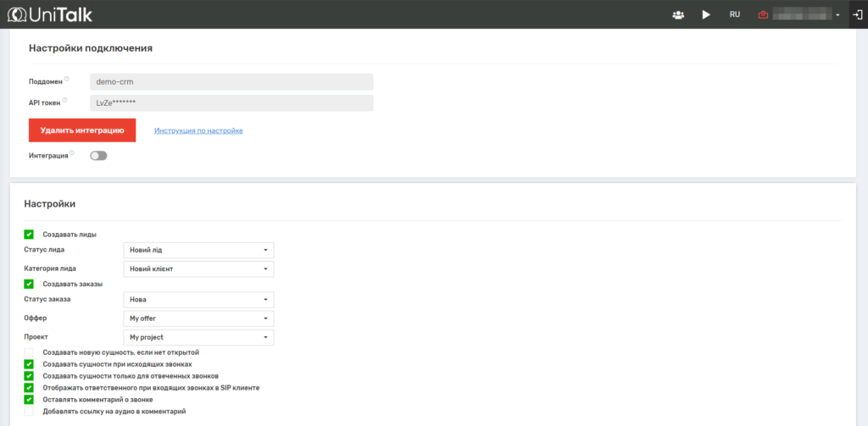The image size is (868, 426).
Task: Expand the Оффер dropdown
Action: pyautogui.click(x=198, y=318)
